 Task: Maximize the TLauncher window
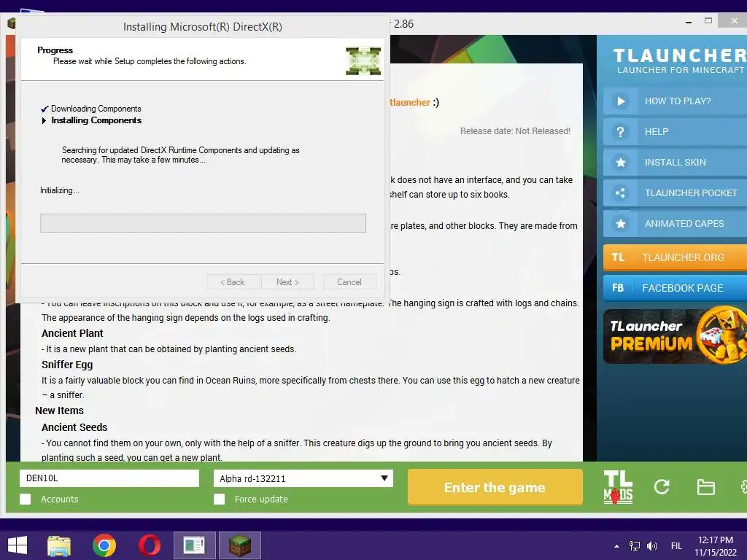tap(708, 21)
